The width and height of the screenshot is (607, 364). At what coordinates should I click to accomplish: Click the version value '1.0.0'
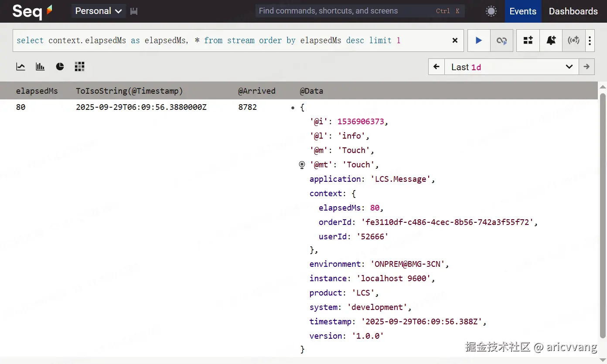pos(368,336)
